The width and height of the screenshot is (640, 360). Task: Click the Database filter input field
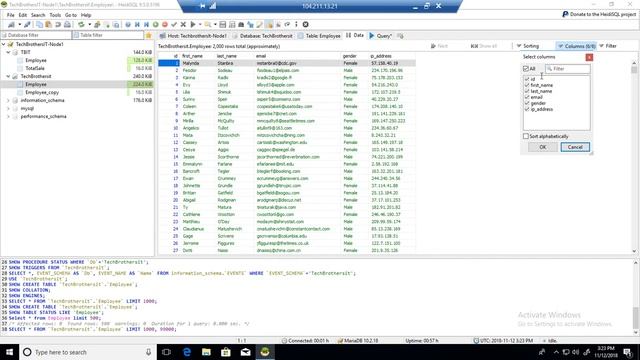click(x=36, y=36)
